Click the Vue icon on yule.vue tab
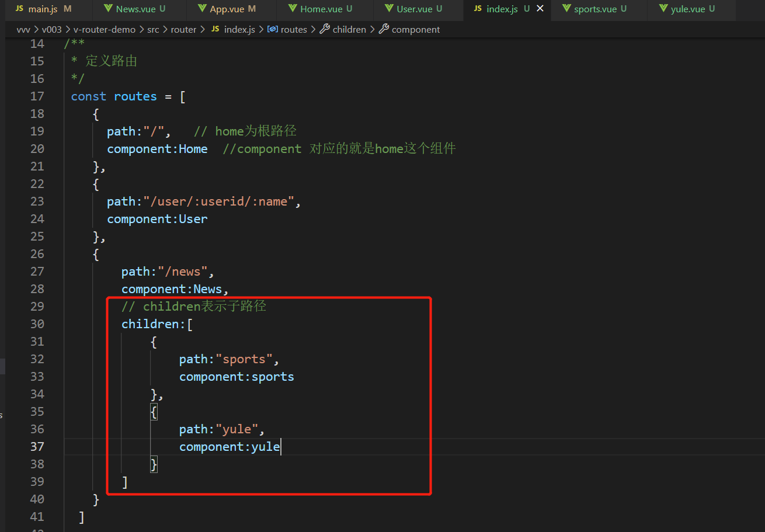The width and height of the screenshot is (765, 532). (x=663, y=9)
